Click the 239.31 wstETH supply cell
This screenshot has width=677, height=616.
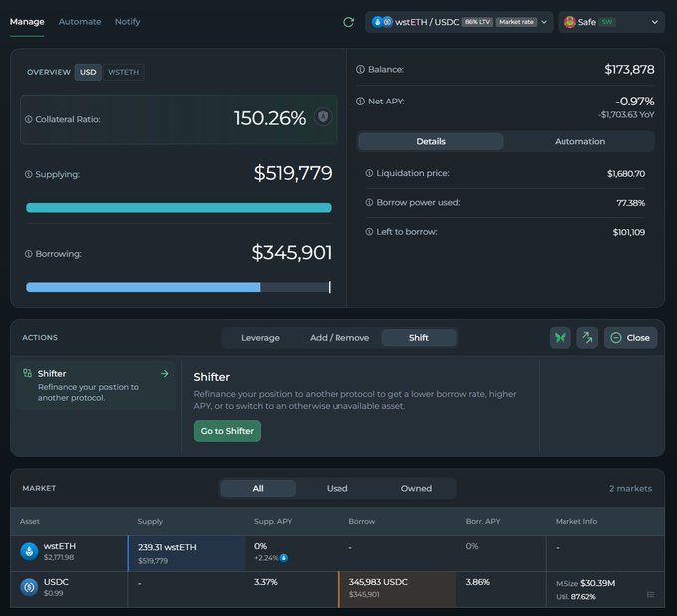(x=187, y=554)
